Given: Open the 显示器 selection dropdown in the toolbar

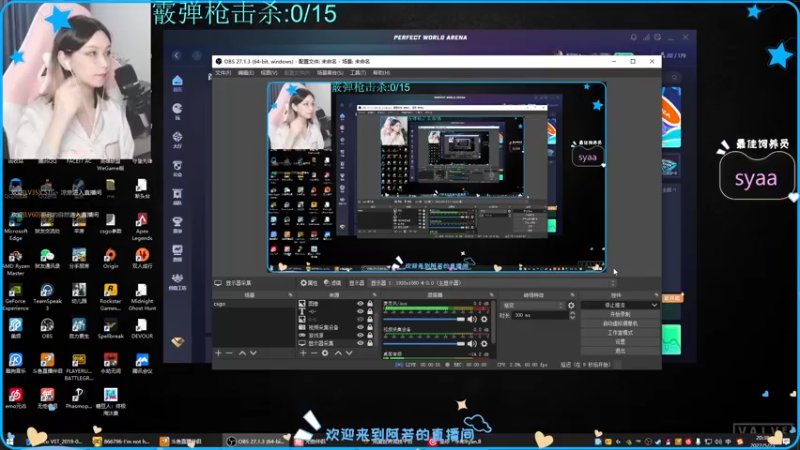Looking at the screenshot, I should [491, 283].
